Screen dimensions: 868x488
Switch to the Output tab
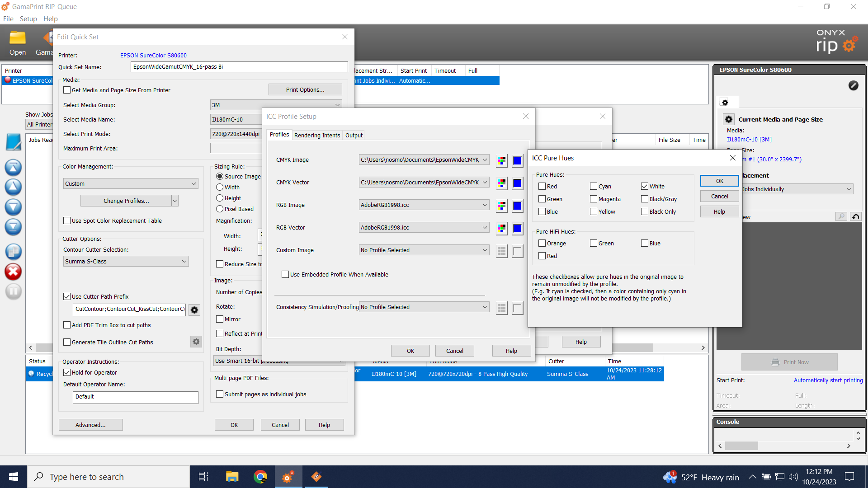pyautogui.click(x=354, y=135)
